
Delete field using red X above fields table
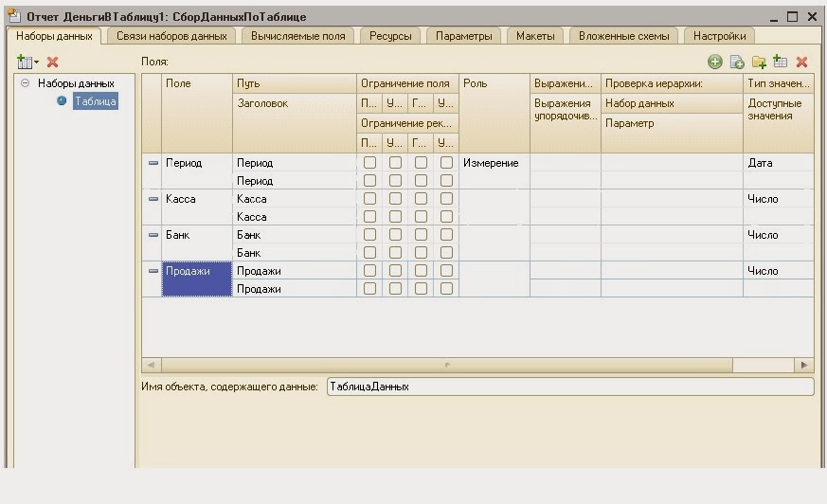coord(801,62)
